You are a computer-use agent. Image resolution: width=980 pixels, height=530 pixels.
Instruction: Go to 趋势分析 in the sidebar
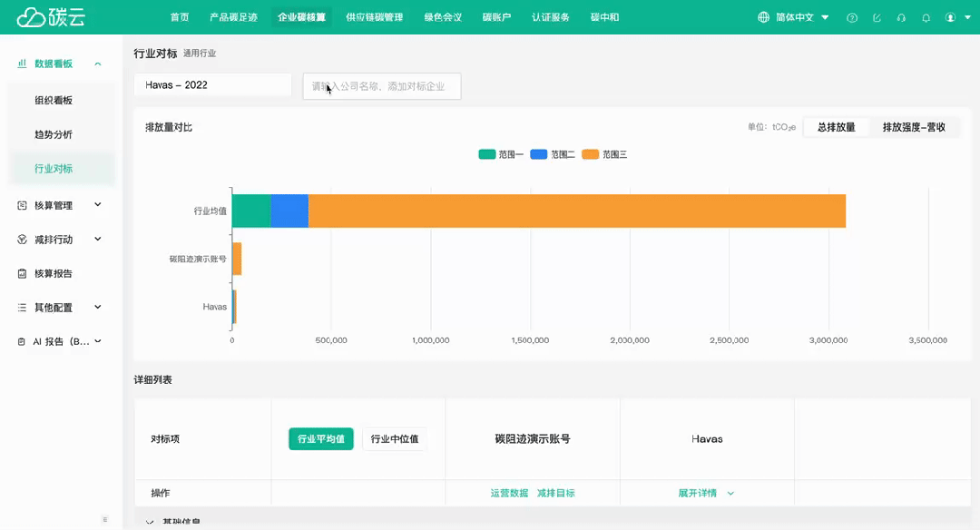(54, 134)
